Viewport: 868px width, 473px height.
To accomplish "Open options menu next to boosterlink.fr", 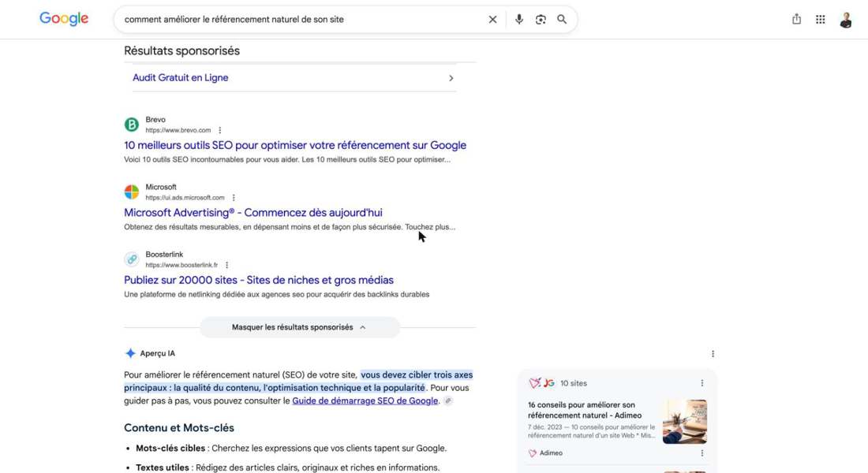I will coord(227,265).
